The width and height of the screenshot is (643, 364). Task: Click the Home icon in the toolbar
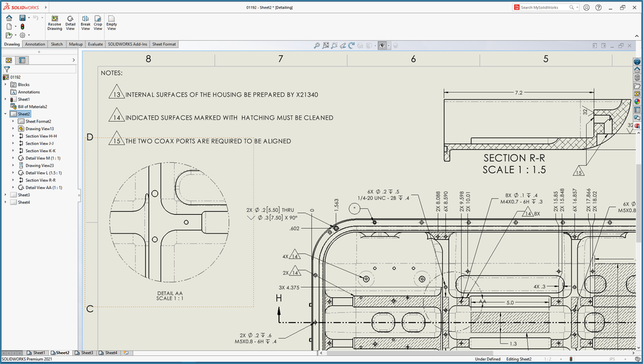point(9,17)
